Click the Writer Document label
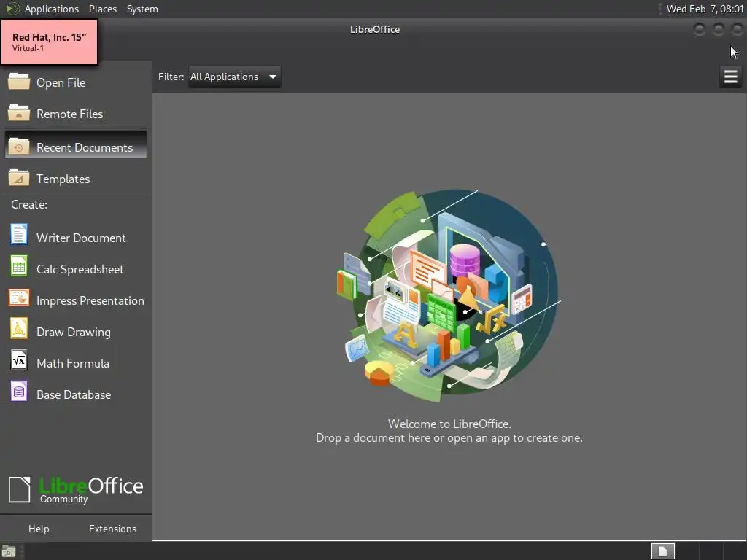 (81, 238)
